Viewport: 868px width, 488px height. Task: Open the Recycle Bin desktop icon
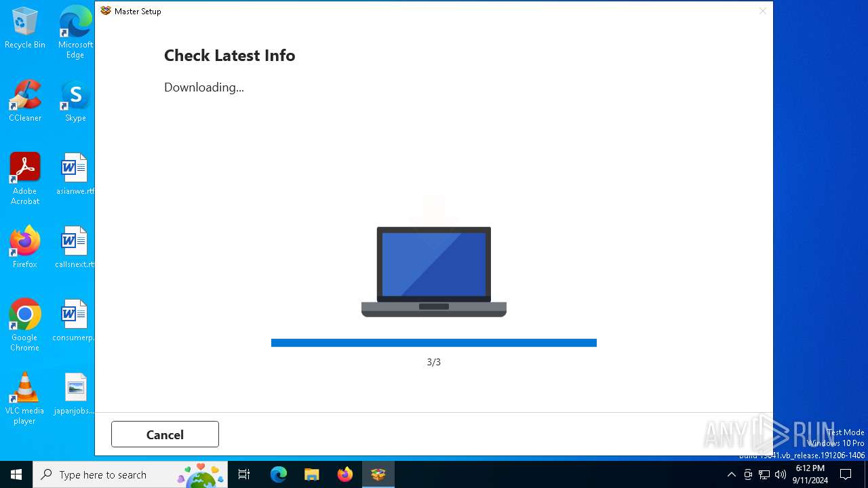[25, 28]
